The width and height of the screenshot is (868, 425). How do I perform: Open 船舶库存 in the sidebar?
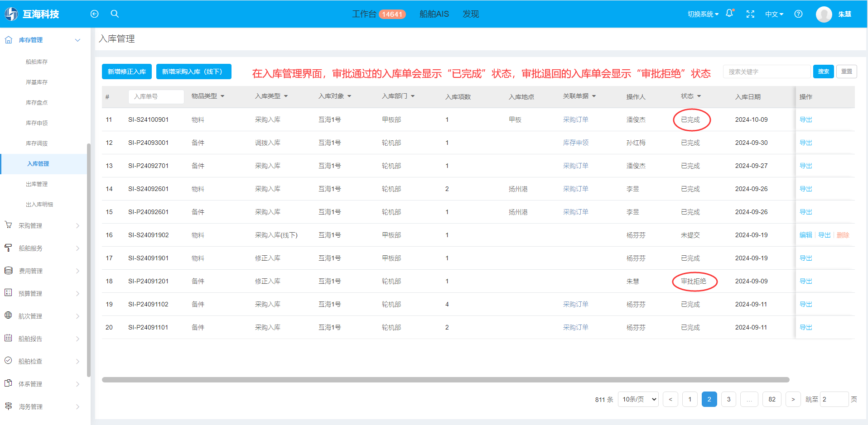(x=37, y=62)
